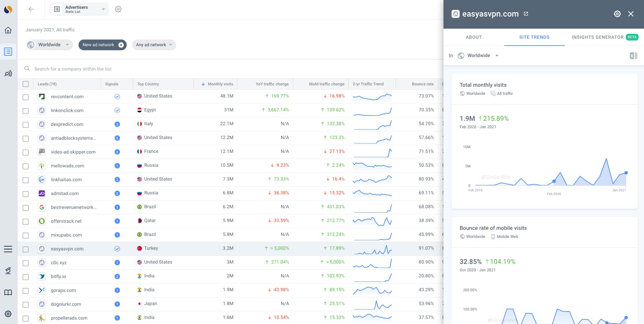
Task: Check the revcontent.com row checkbox
Action: [x=26, y=97]
